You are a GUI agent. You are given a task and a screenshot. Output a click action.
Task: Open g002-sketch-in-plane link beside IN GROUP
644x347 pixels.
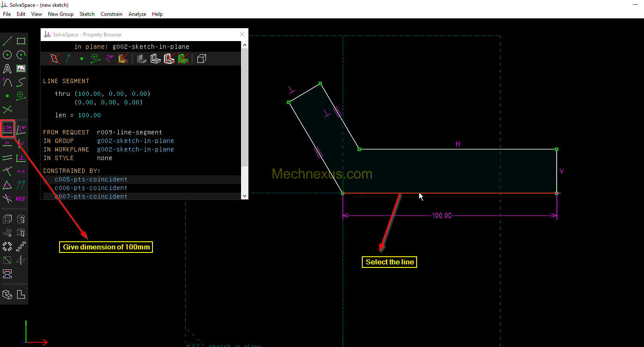tap(135, 141)
